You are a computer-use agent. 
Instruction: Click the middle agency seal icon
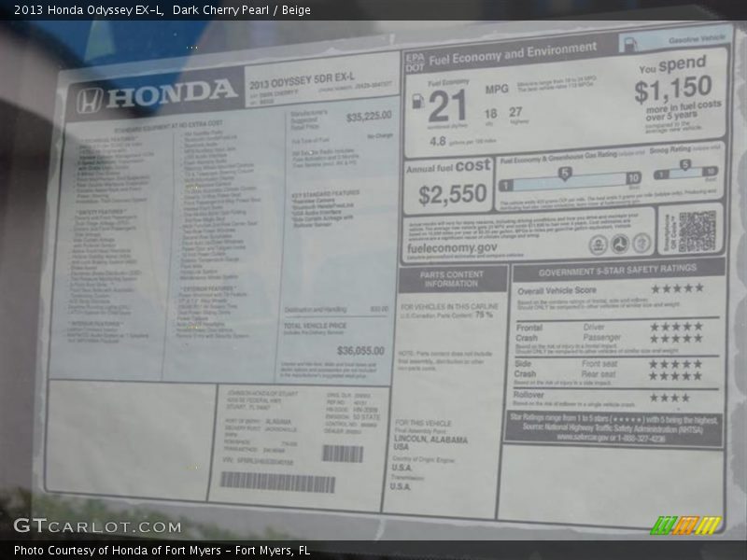point(619,244)
